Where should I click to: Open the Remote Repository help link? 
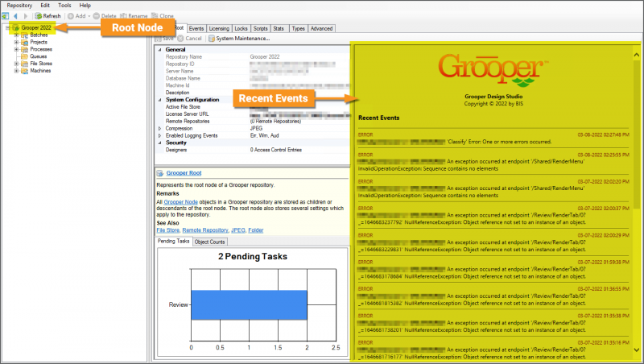[205, 230]
